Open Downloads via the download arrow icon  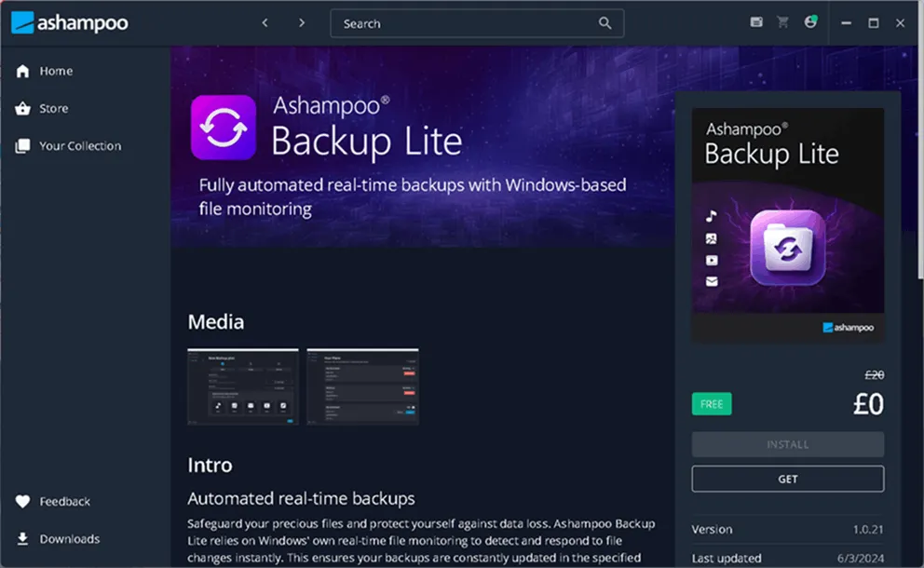pyautogui.click(x=23, y=539)
